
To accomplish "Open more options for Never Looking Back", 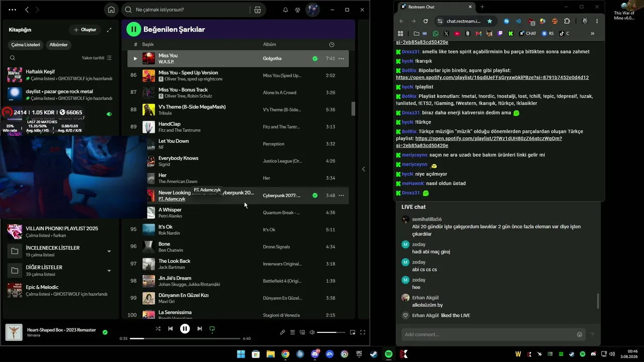I will 341,195.
